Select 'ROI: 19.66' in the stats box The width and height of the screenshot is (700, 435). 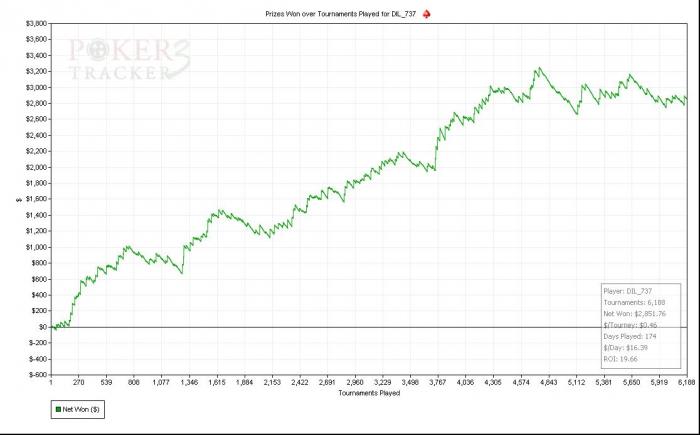(x=621, y=359)
